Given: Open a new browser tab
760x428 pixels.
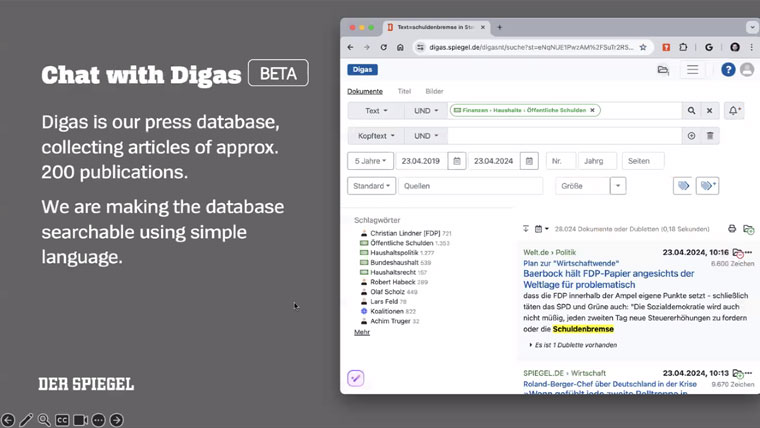Looking at the screenshot, I should (x=499, y=27).
